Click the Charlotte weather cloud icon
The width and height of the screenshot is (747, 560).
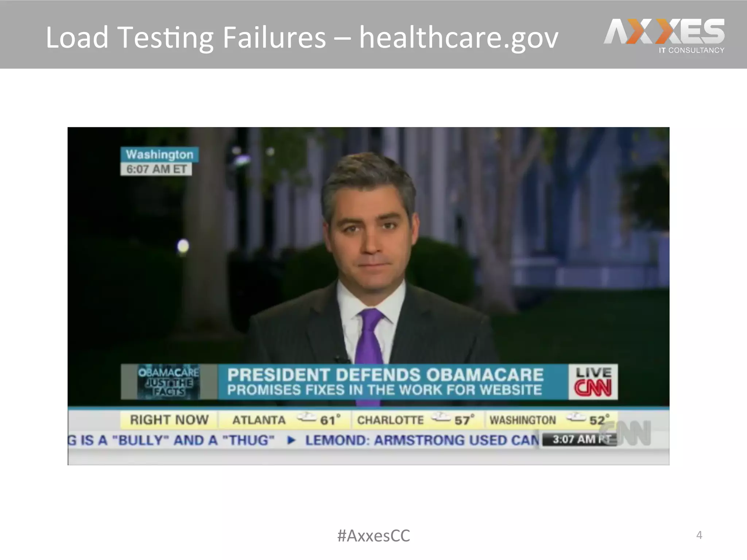point(441,417)
